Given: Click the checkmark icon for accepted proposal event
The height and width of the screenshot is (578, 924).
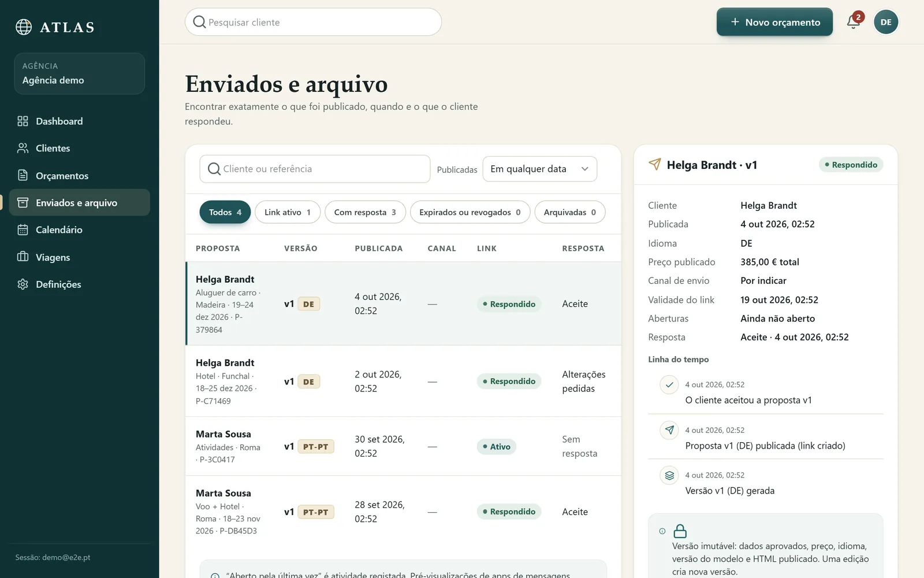Looking at the screenshot, I should (x=669, y=384).
